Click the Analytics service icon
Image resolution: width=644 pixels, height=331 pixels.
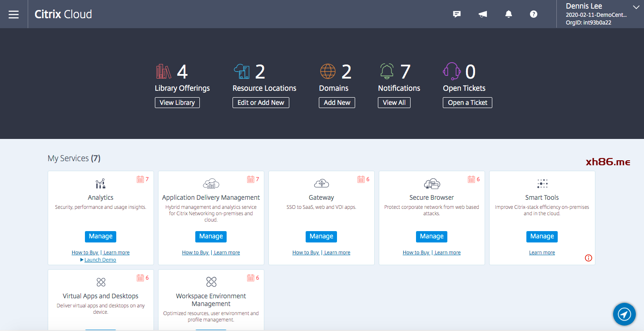(x=101, y=183)
